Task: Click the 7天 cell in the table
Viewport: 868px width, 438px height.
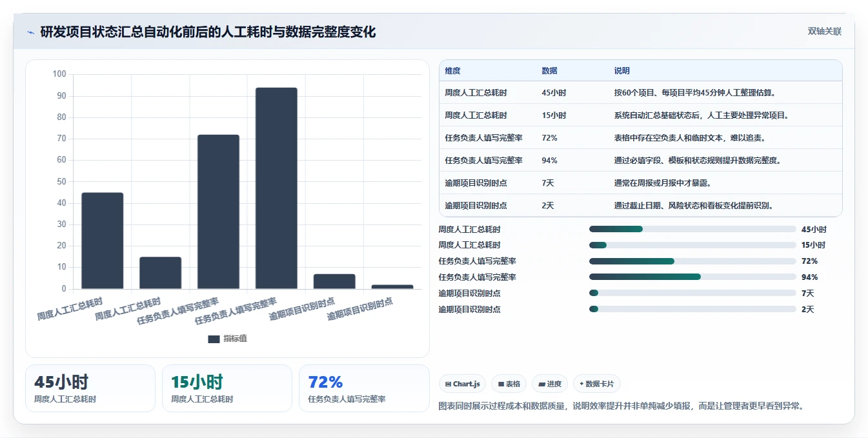Action: tap(549, 183)
